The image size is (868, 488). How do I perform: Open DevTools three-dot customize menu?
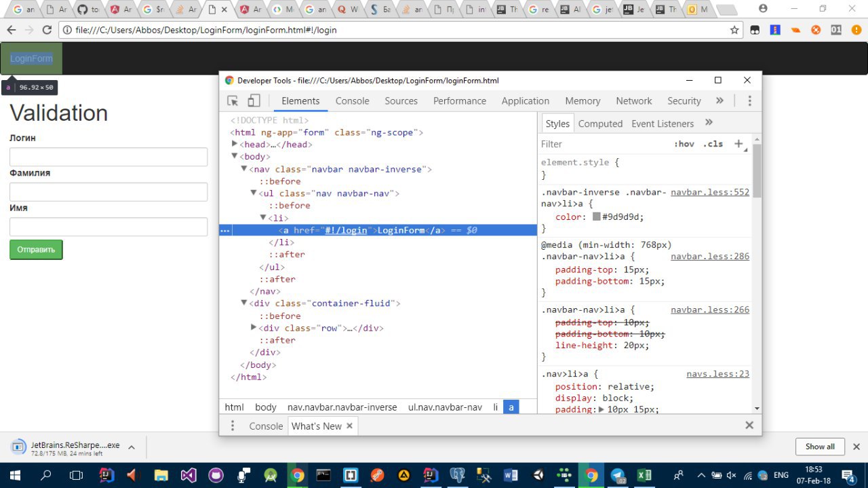tap(749, 101)
